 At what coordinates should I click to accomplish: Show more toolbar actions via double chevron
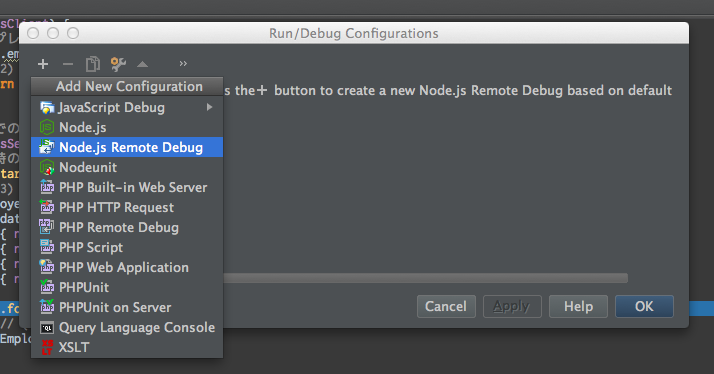(183, 63)
